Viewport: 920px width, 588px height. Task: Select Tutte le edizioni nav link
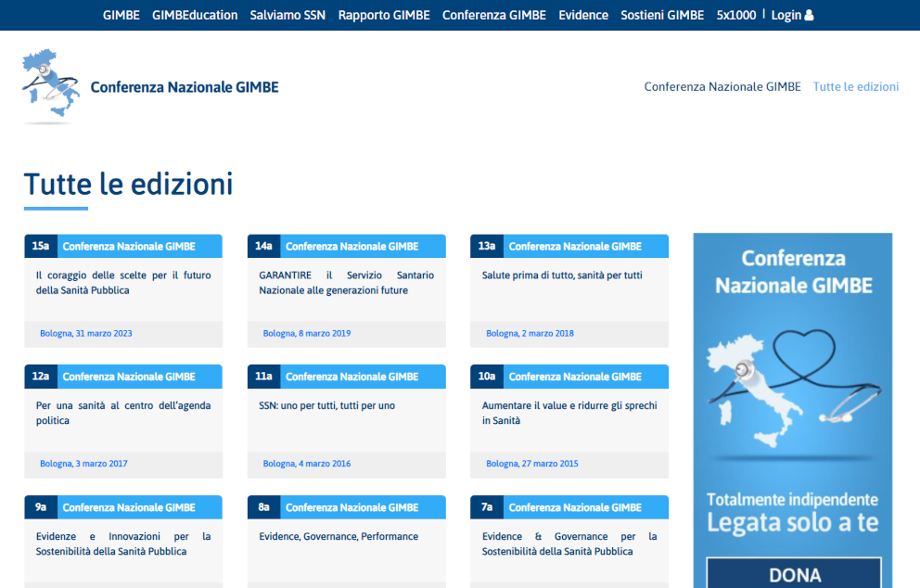coord(855,87)
